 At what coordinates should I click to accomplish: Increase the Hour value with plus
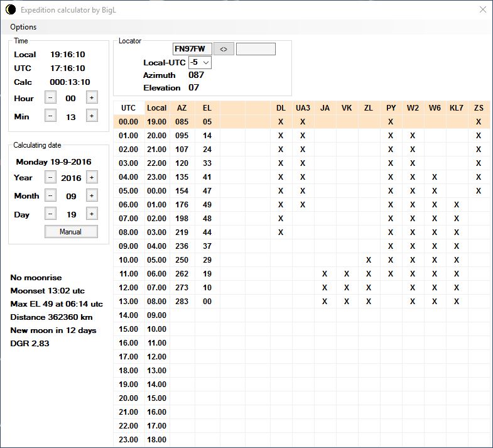92,98
